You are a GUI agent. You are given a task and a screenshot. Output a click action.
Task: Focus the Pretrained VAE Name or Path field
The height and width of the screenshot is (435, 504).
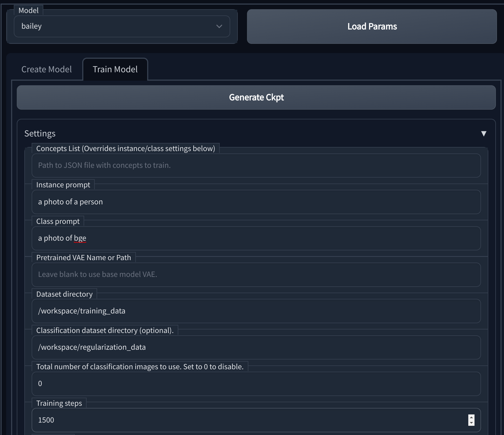(256, 274)
